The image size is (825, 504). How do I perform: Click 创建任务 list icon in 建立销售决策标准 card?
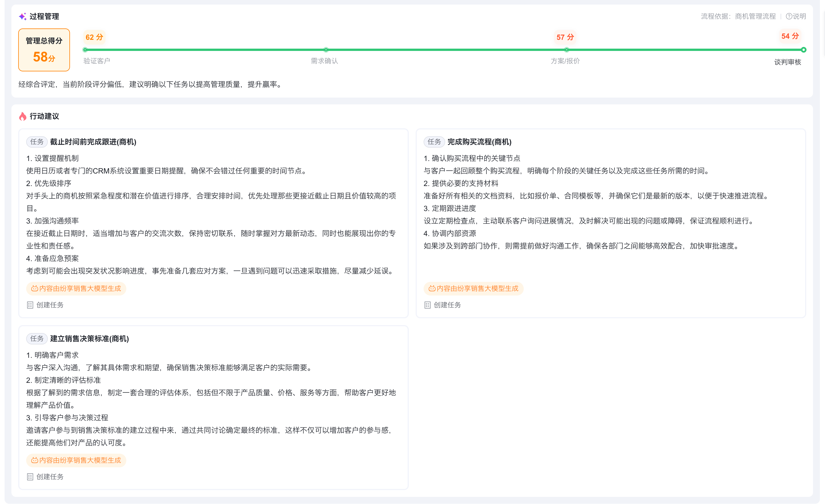[x=30, y=477]
